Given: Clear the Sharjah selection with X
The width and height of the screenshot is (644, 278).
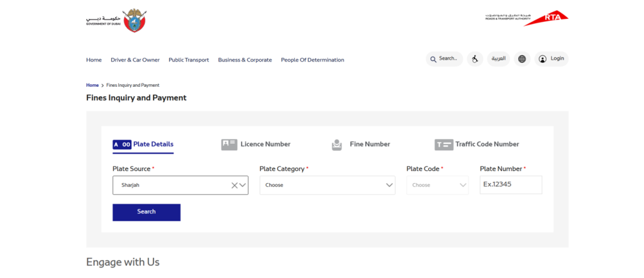Looking at the screenshot, I should point(234,185).
